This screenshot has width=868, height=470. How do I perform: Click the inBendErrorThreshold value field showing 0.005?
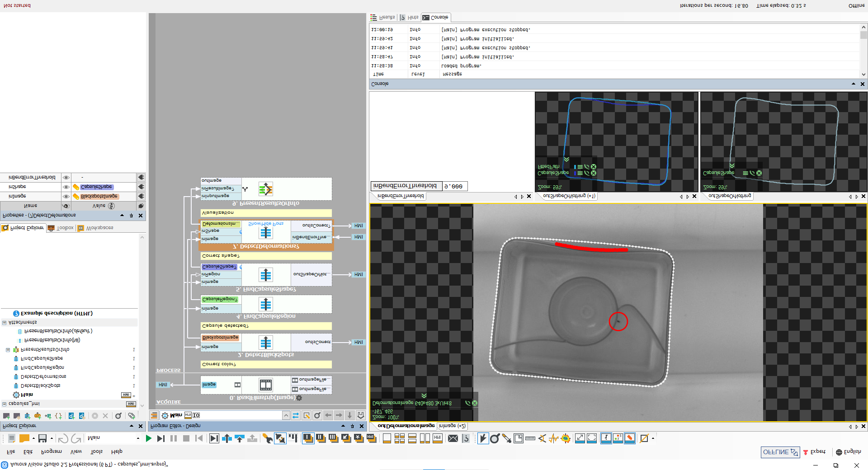[x=455, y=186]
